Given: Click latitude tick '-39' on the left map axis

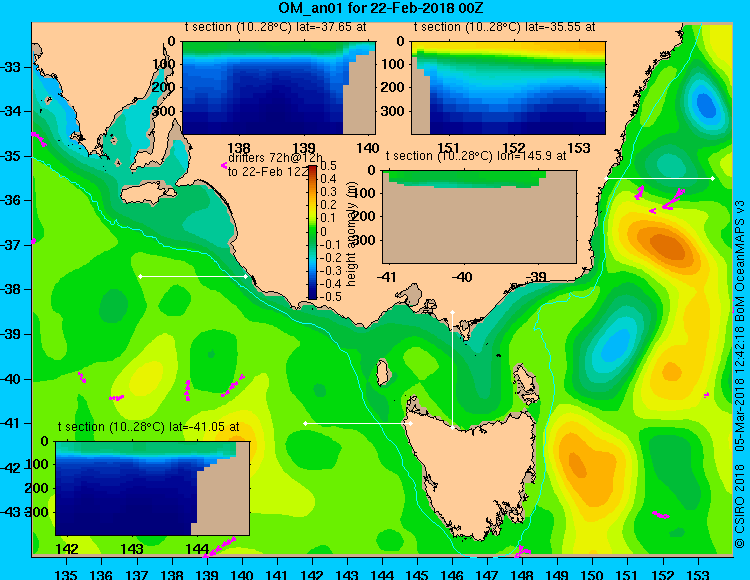Looking at the screenshot, I should click(11, 334).
